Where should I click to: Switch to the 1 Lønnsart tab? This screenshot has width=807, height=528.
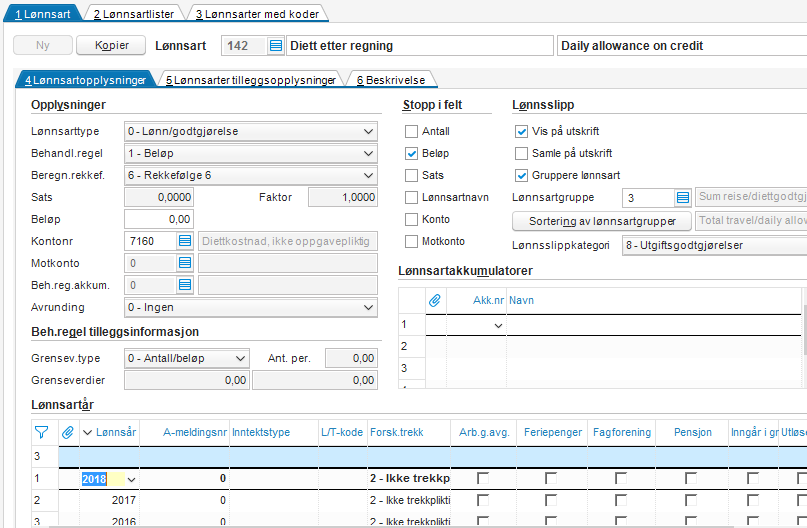(x=43, y=14)
